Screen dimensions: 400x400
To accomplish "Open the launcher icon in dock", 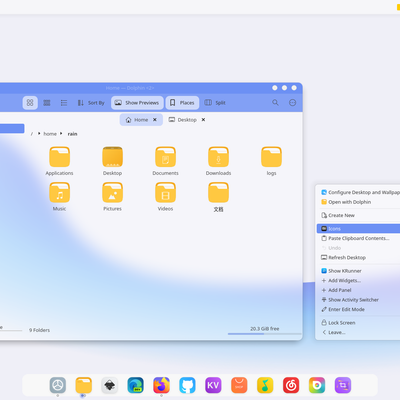I will click(x=58, y=385).
